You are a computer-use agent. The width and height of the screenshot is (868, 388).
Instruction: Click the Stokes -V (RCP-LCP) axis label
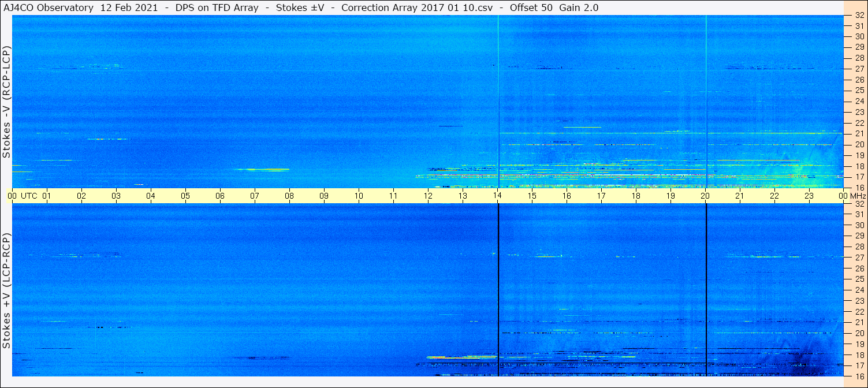[6, 101]
